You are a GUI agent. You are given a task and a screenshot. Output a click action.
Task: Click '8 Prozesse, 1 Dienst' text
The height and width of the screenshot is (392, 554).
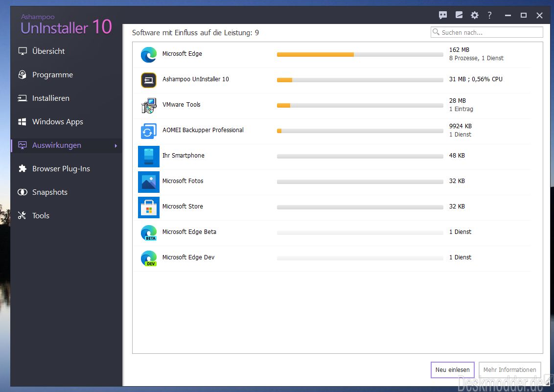click(476, 58)
